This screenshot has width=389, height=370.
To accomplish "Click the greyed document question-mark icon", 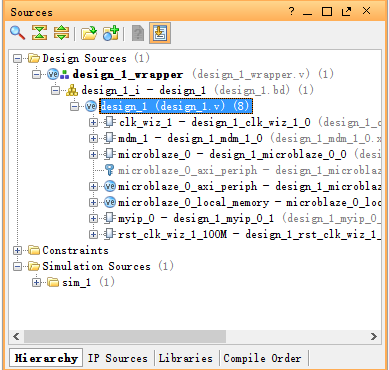I will click(x=138, y=33).
